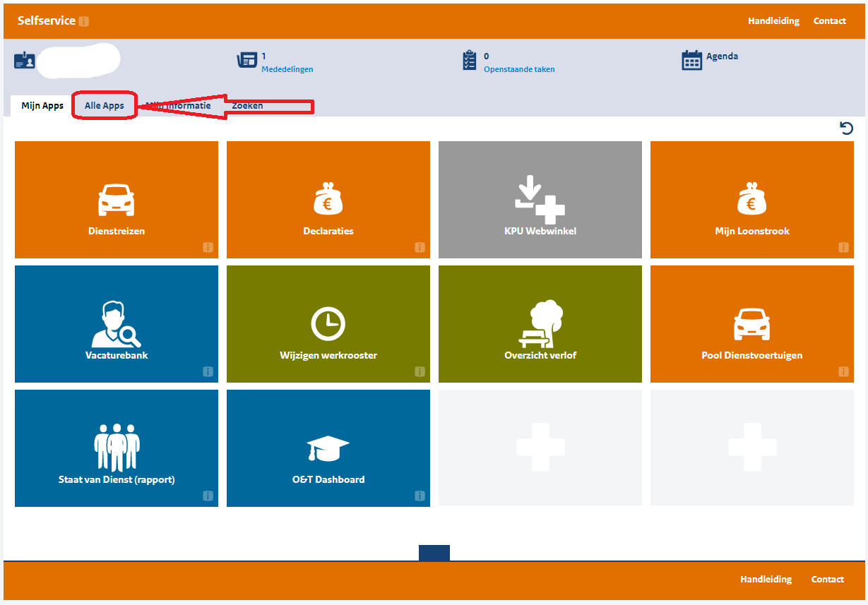This screenshot has height=605, width=868.
Task: Launch the O&T Dashboard graduation cap tile
Action: point(328,448)
